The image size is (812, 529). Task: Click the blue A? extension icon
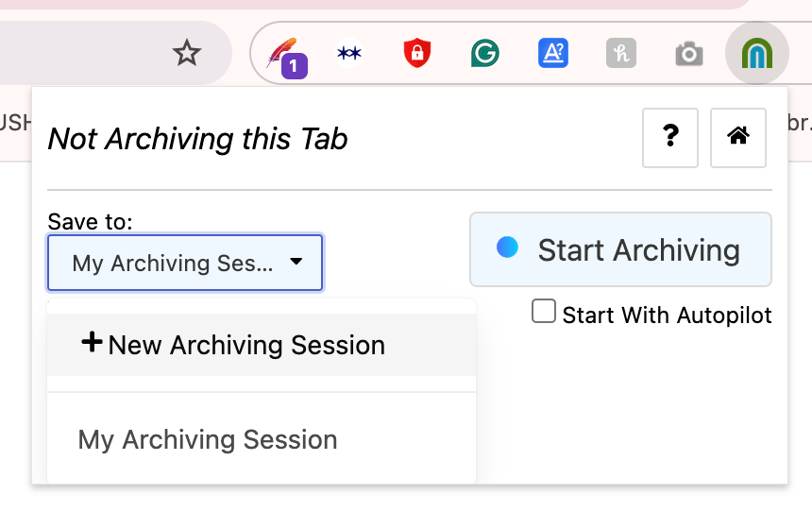pyautogui.click(x=552, y=54)
